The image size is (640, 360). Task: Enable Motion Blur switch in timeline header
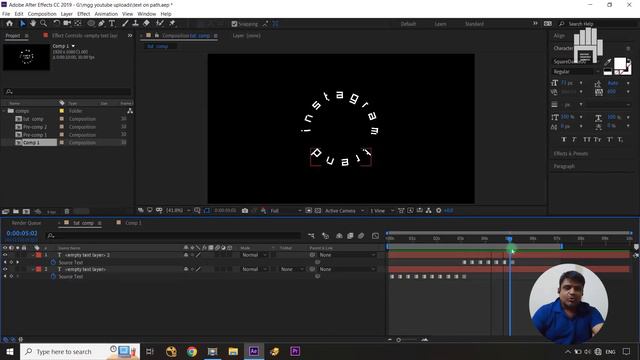[x=361, y=236]
